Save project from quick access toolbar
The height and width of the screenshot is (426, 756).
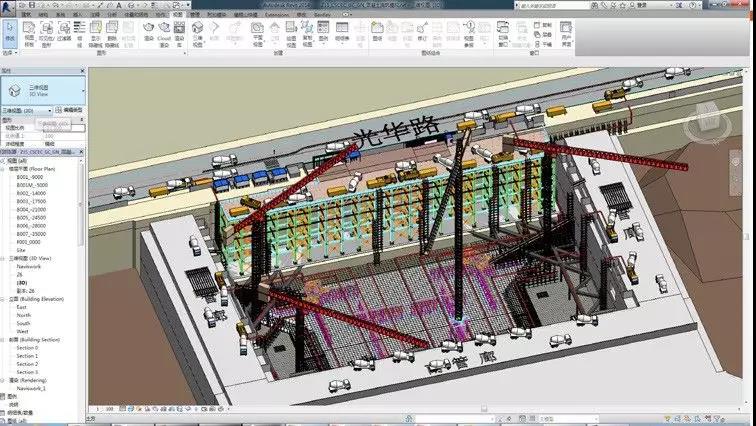[32, 5]
